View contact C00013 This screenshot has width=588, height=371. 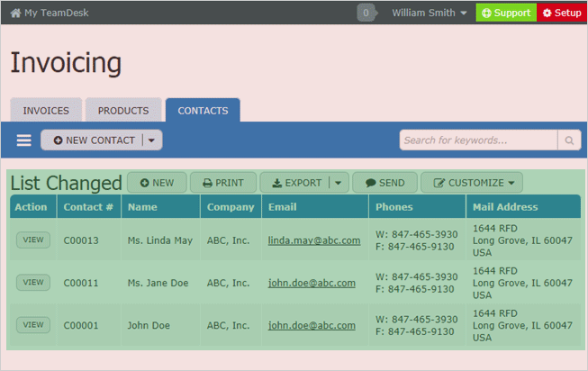pos(33,240)
